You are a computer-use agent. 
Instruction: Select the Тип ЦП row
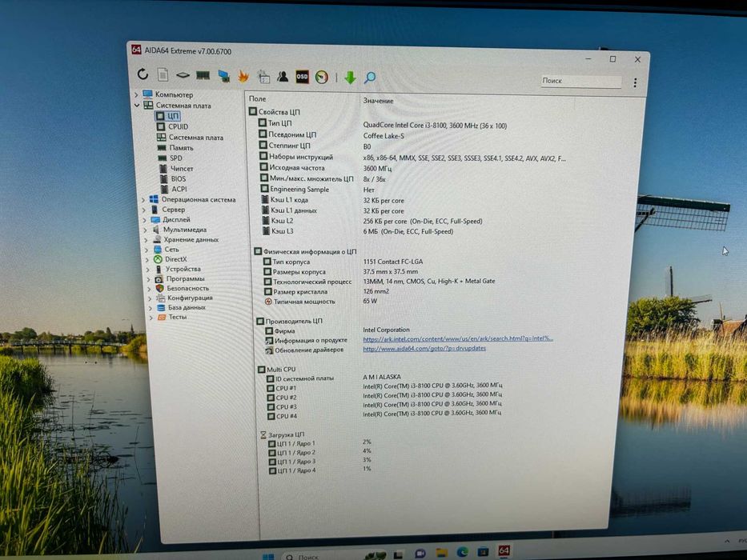[x=383, y=124]
